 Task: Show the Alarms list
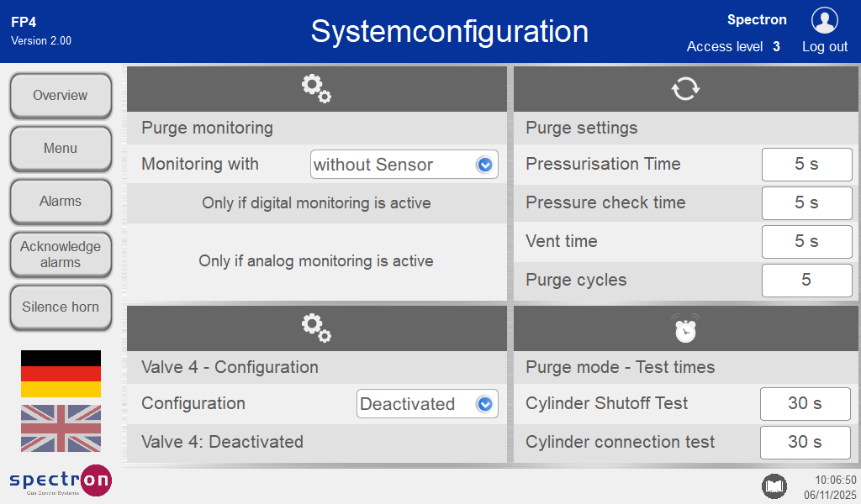[x=61, y=202]
